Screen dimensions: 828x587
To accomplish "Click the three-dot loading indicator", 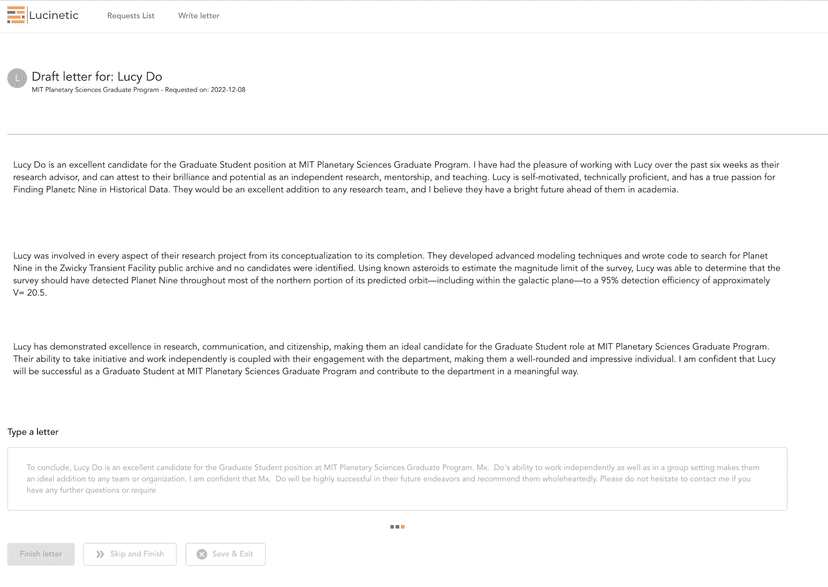I will click(397, 527).
